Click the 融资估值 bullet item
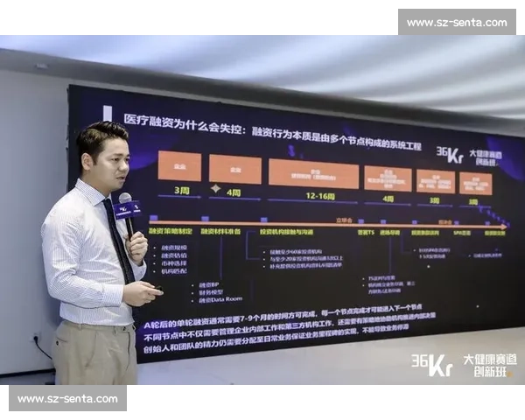This screenshot has height=420, width=525. pyautogui.click(x=174, y=255)
